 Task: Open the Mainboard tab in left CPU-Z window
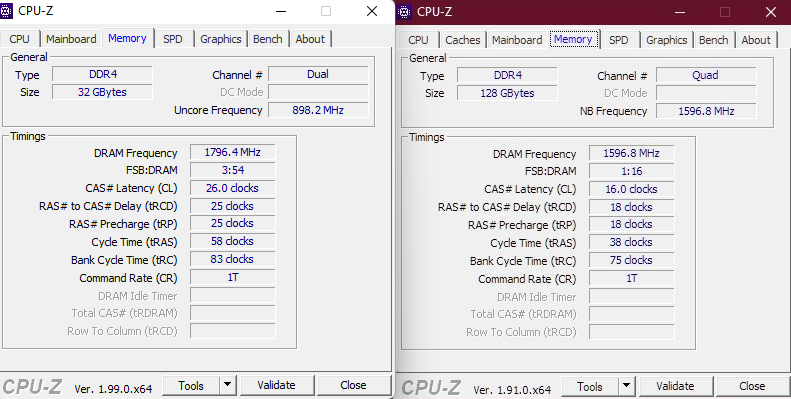pos(71,39)
